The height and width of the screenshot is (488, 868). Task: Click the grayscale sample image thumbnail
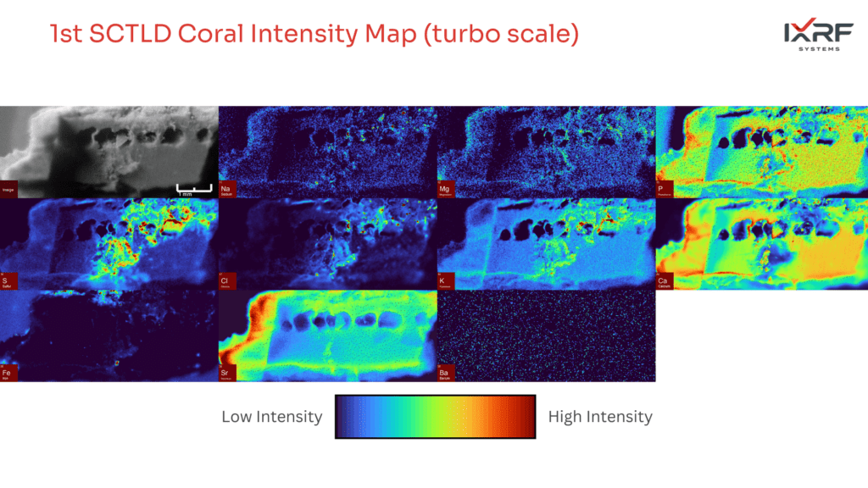(x=109, y=152)
